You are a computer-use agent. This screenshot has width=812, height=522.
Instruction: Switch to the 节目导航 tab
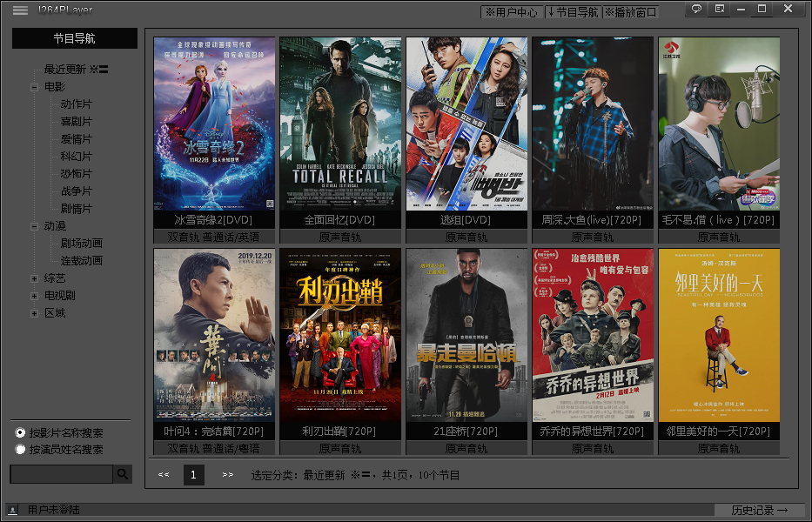click(x=574, y=12)
